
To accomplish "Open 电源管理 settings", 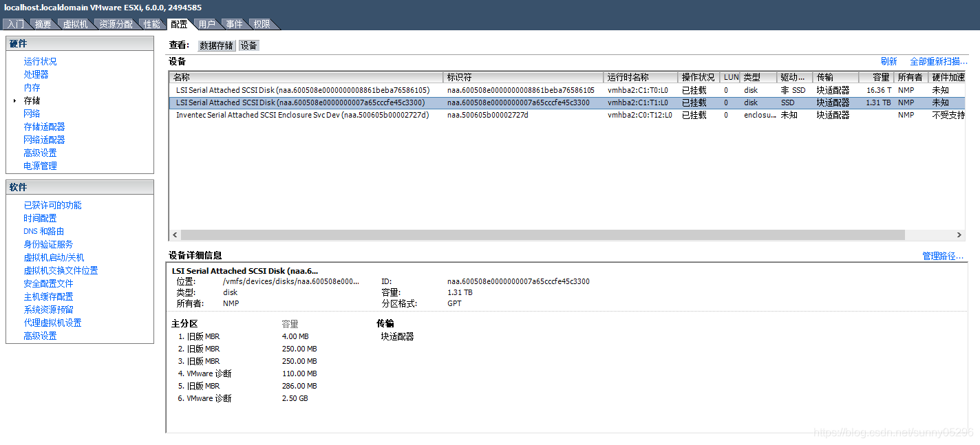I will tap(40, 166).
